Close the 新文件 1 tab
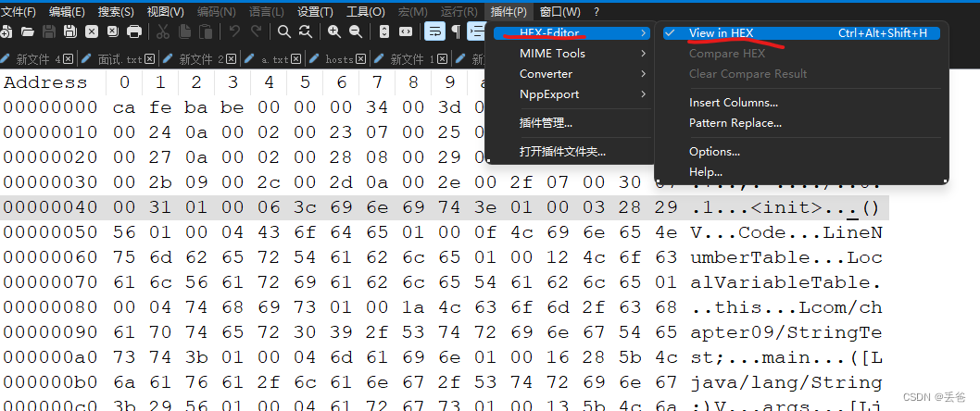Viewport: 980px width, 411px height. [443, 59]
